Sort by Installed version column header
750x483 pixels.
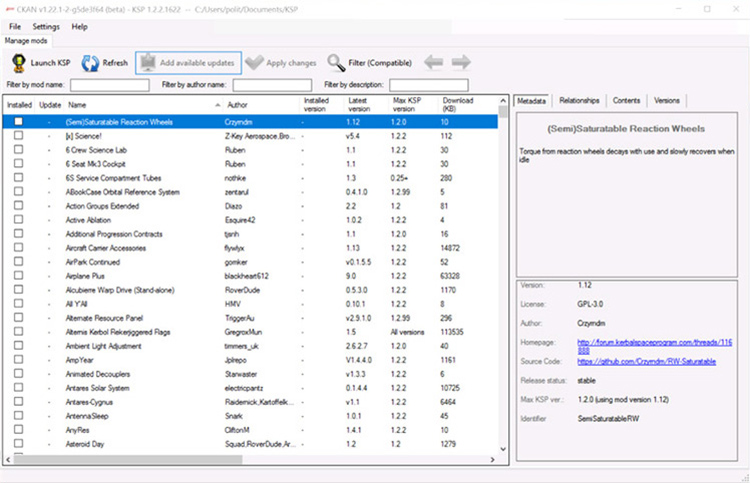pos(321,105)
